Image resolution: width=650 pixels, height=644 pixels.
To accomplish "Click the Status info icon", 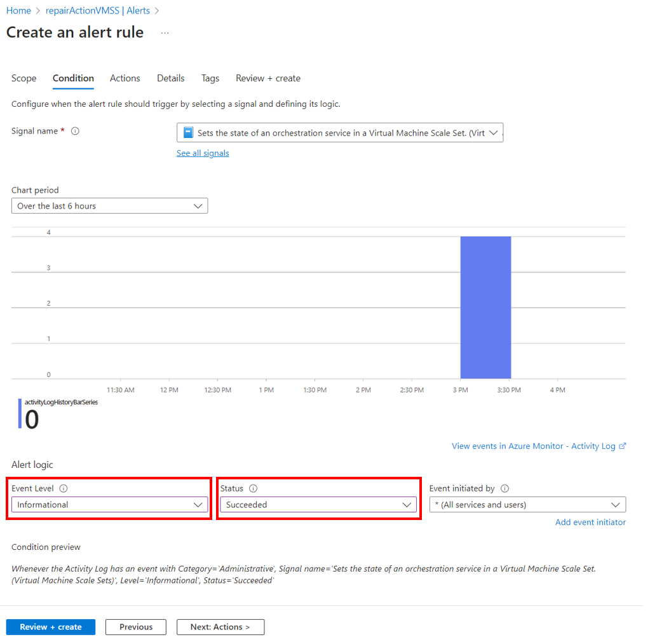I will [254, 488].
